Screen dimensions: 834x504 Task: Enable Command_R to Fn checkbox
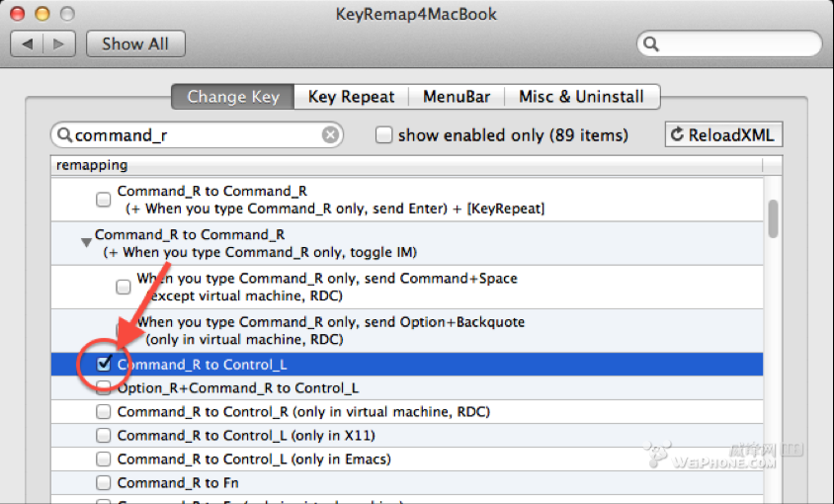coord(103,482)
